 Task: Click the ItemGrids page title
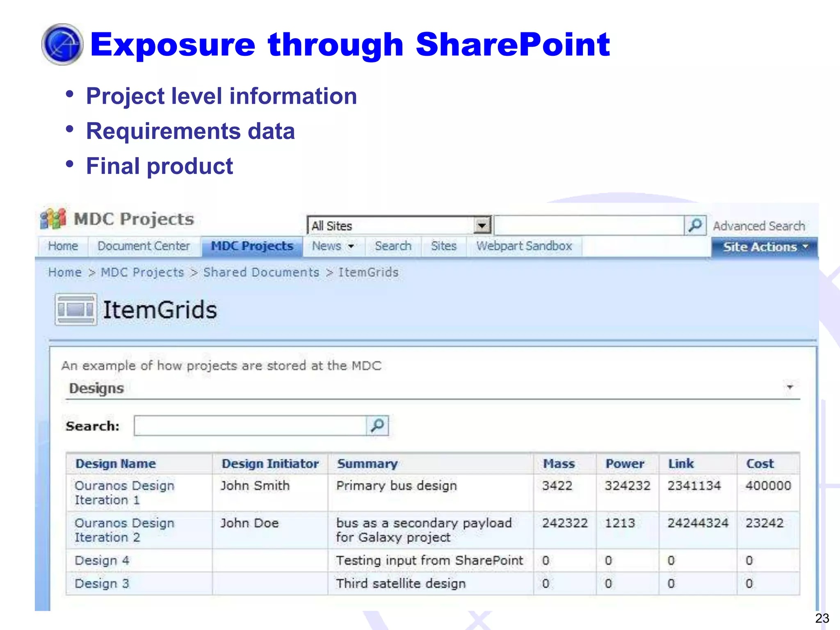[160, 310]
